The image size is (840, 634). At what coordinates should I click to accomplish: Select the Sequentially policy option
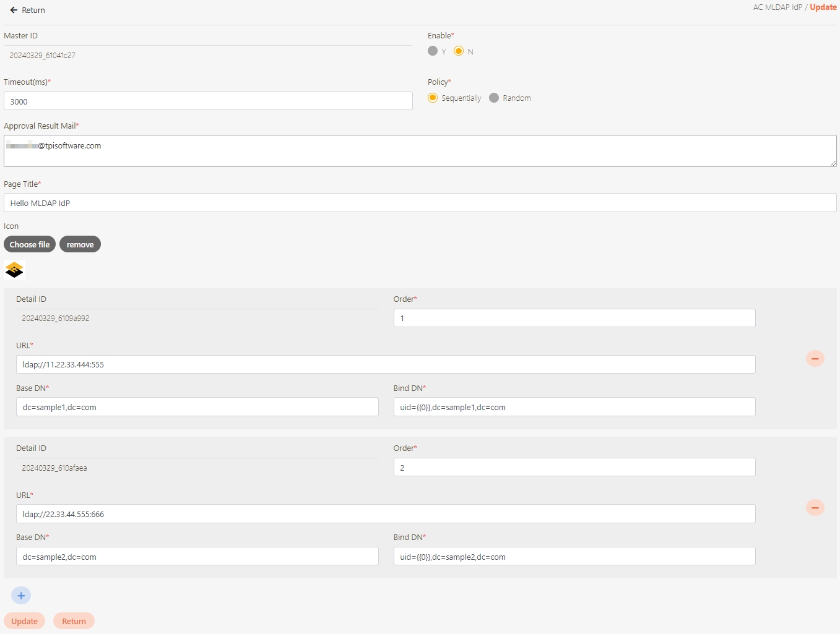coord(433,98)
